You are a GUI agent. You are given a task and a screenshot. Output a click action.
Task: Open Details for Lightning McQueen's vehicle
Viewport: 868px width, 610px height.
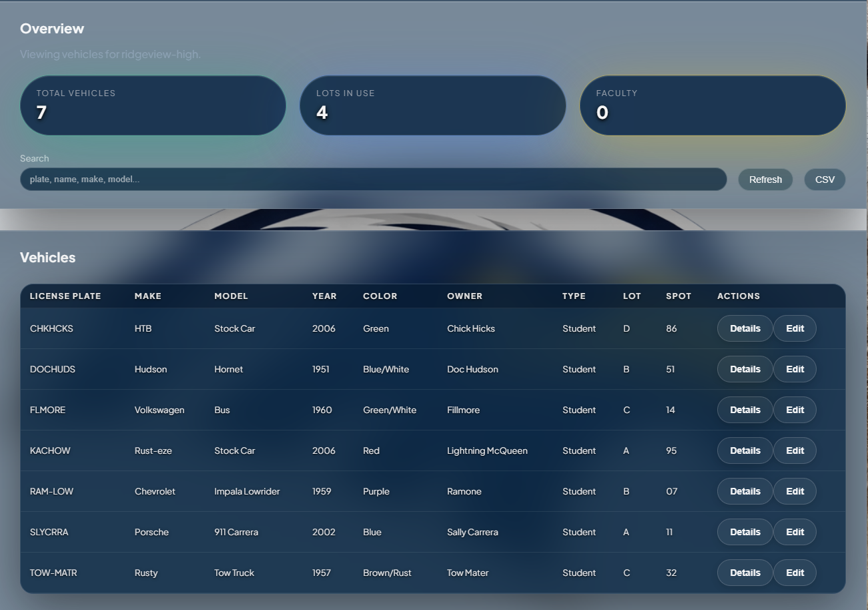pos(745,450)
